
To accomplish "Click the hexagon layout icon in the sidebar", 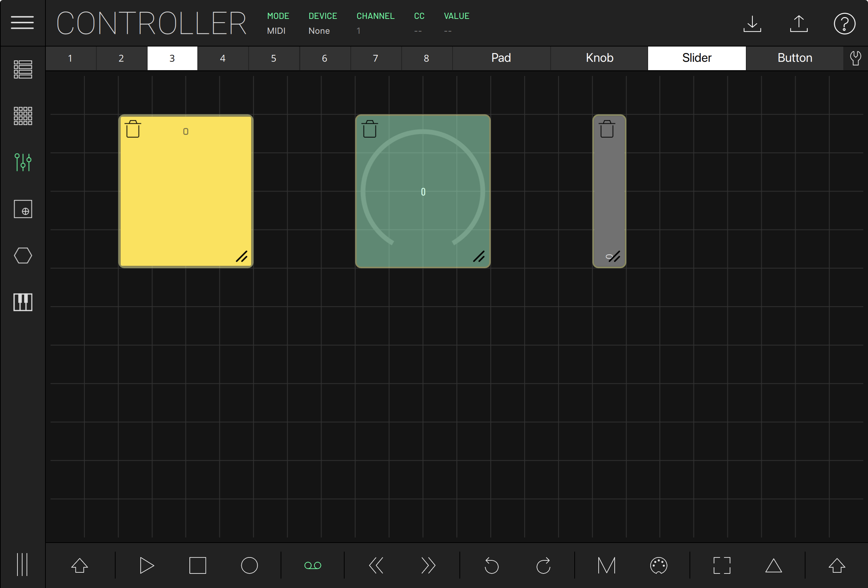I will (23, 255).
